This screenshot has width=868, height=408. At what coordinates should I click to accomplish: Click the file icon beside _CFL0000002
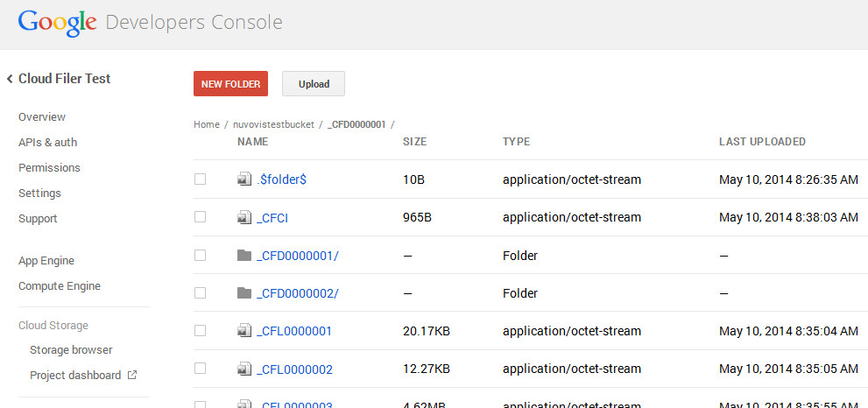pos(244,369)
